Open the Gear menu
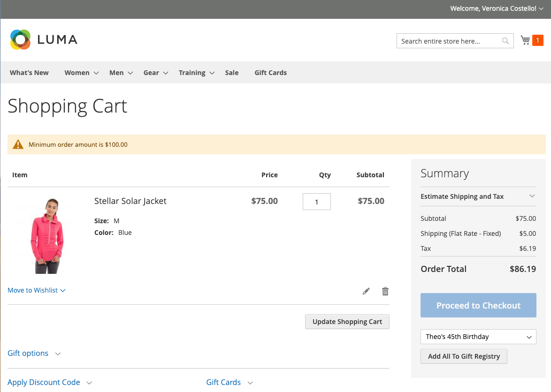This screenshot has width=551, height=392. [156, 73]
